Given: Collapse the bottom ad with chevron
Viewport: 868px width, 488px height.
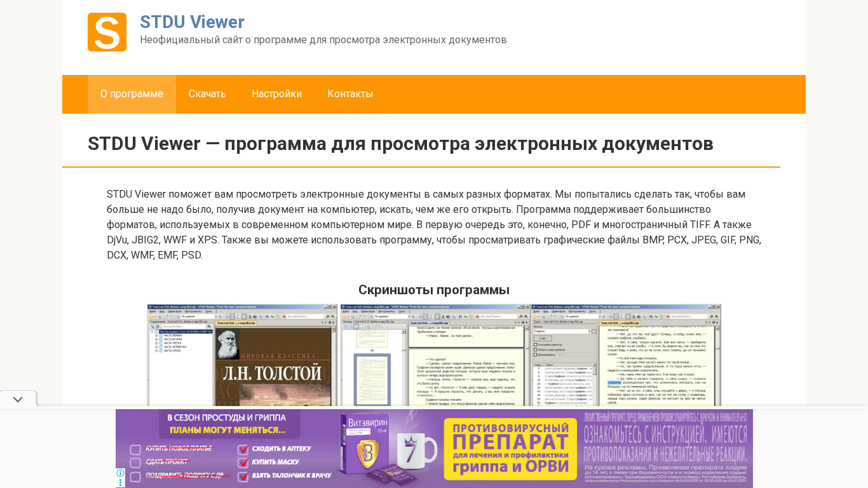Looking at the screenshot, I should click(x=18, y=400).
